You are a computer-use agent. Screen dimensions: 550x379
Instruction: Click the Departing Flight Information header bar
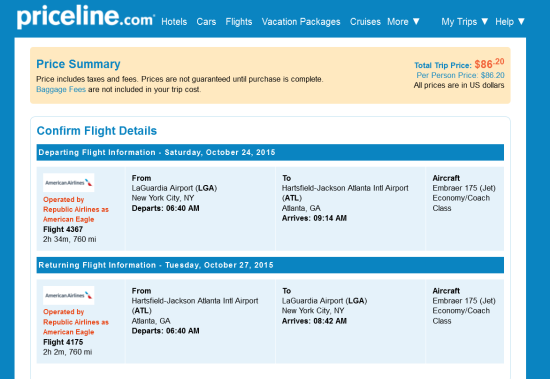pyautogui.click(x=270, y=152)
